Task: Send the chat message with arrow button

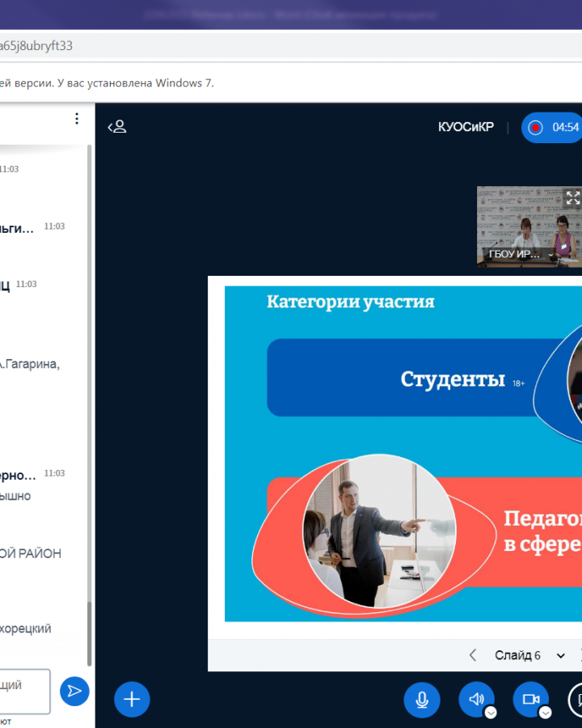Action: [x=74, y=691]
